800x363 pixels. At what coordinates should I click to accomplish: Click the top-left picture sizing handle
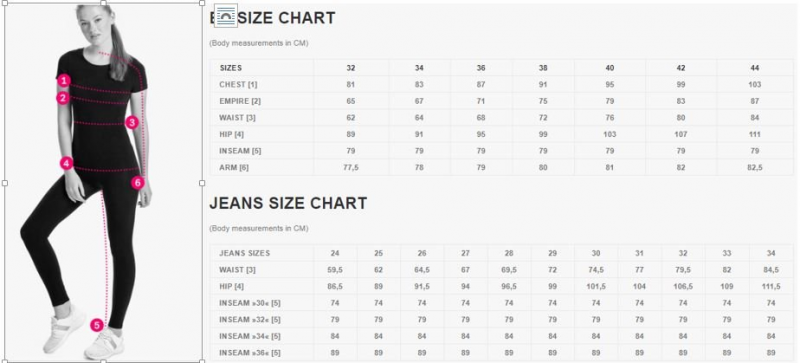point(5,3)
